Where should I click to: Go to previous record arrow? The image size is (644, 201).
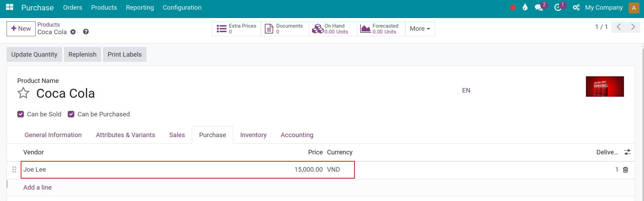tap(619, 27)
